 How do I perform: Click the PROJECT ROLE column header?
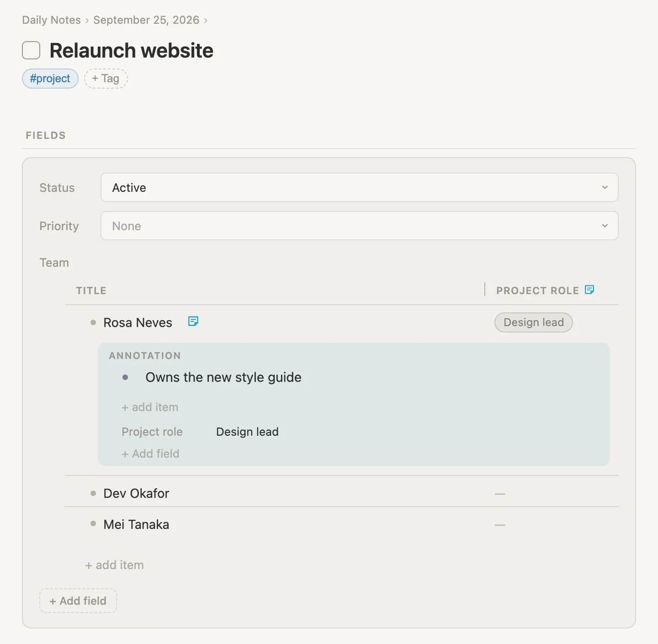point(537,290)
